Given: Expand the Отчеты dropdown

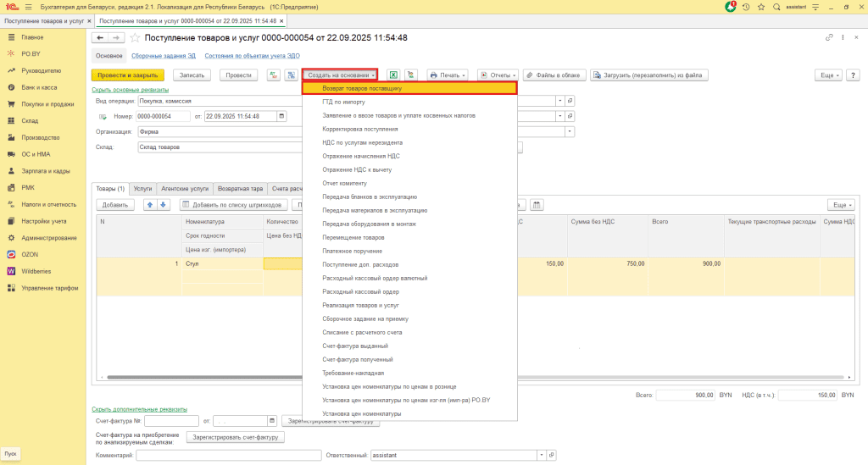Looking at the screenshot, I should (497, 75).
